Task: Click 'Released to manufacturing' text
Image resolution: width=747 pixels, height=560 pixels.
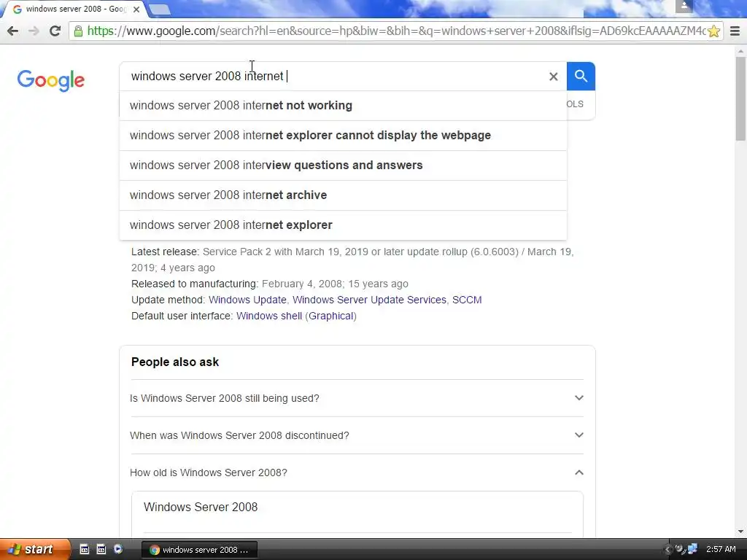Action: click(x=195, y=284)
